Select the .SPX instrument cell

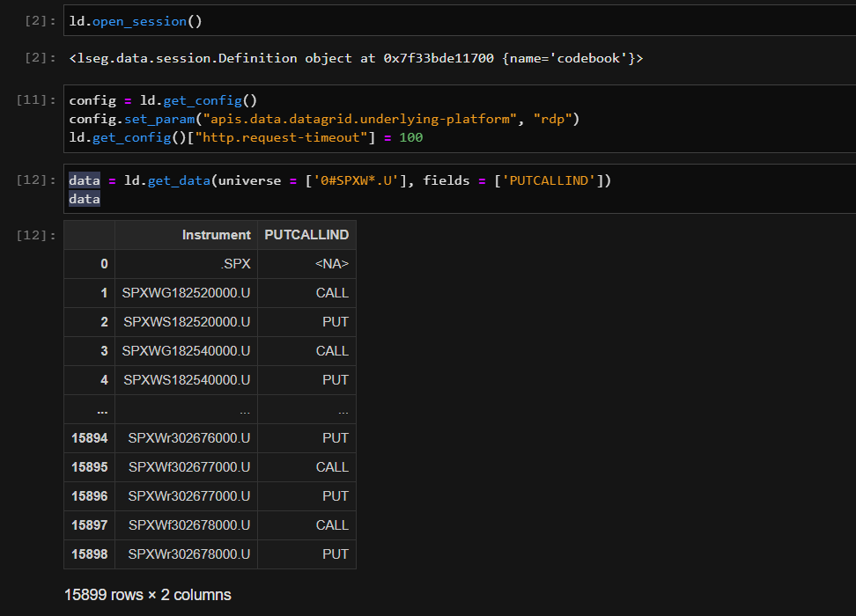pyautogui.click(x=186, y=264)
